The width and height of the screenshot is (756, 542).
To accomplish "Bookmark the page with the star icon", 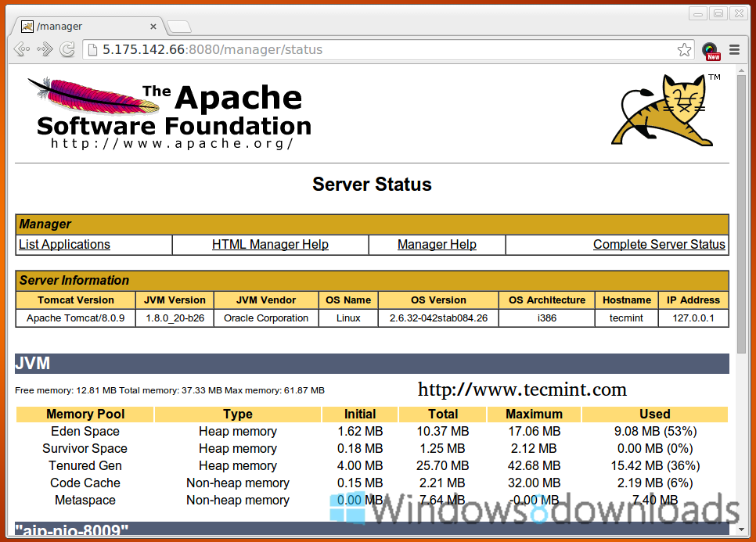I will pyautogui.click(x=684, y=49).
